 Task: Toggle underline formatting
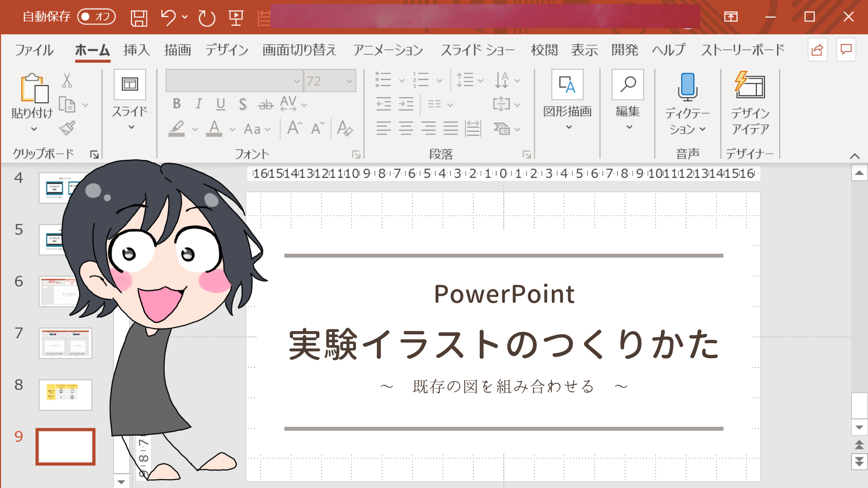(x=220, y=104)
